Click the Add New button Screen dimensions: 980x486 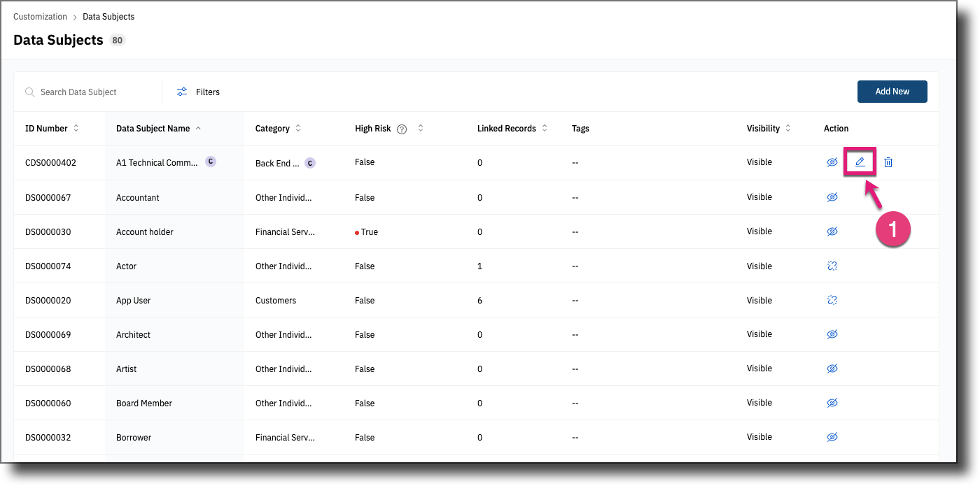tap(892, 92)
